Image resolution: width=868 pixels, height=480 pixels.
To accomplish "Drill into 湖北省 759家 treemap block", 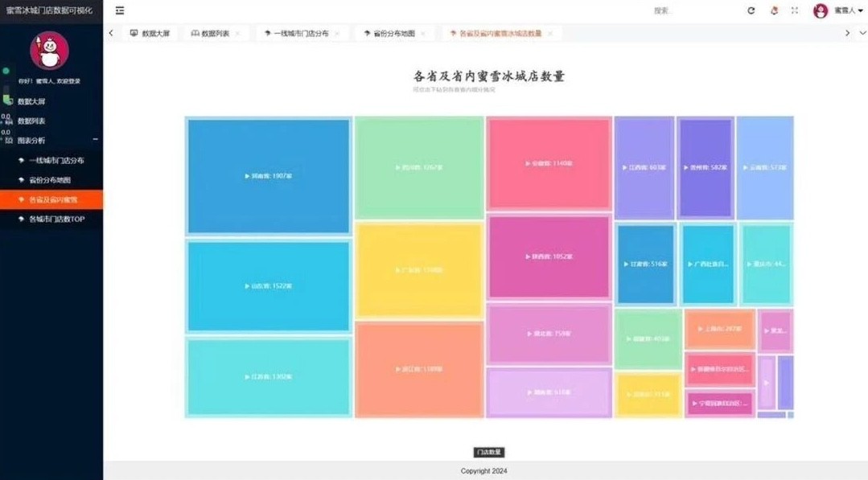I will [x=549, y=334].
